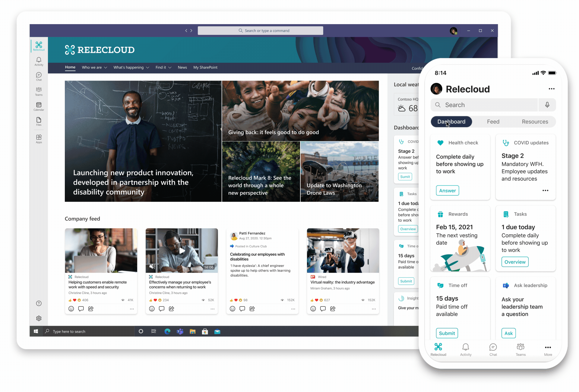
Task: Toggle the Dashboard tab in mobile app
Action: [451, 122]
